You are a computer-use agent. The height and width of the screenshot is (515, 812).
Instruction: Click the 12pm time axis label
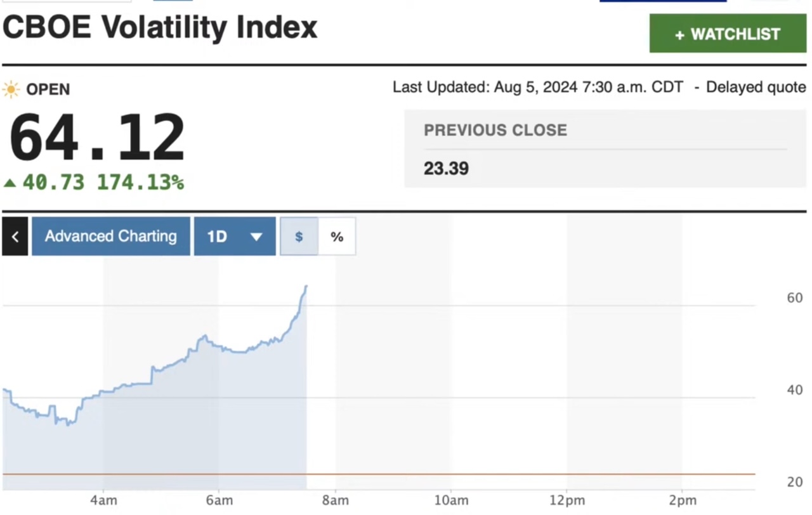(x=566, y=500)
